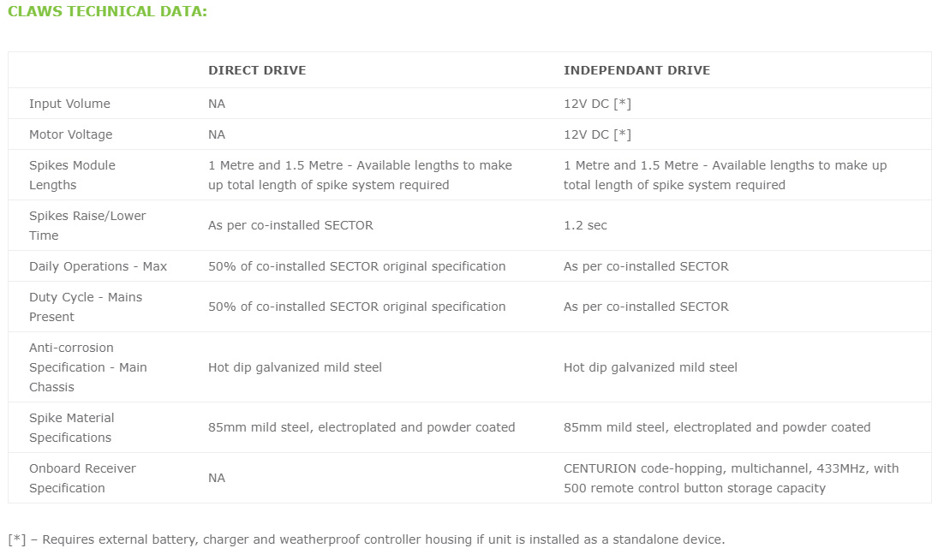Click the Daily Operations 50% SECTOR specification cell
This screenshot has height=560, width=944.
tap(357, 266)
